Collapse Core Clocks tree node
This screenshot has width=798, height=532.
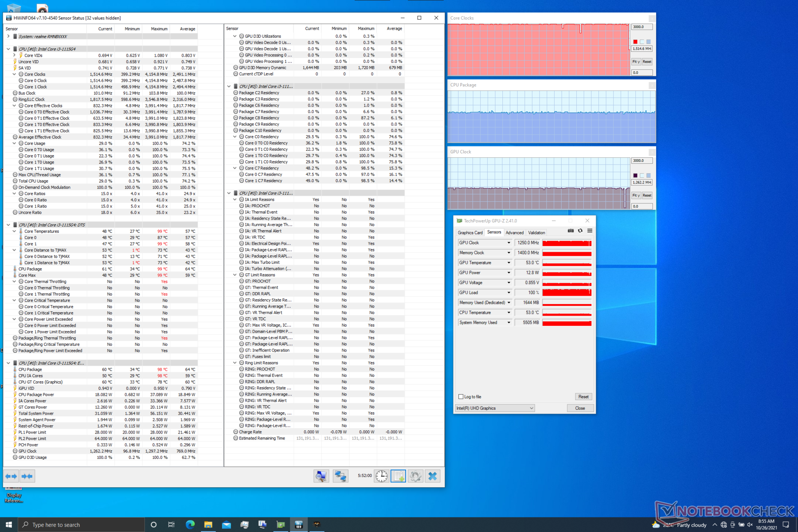[x=14, y=74]
